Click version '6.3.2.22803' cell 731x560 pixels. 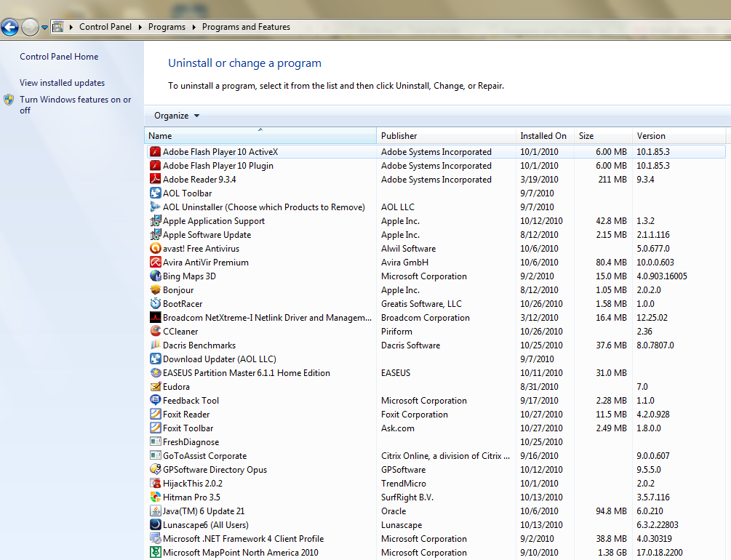(x=658, y=525)
